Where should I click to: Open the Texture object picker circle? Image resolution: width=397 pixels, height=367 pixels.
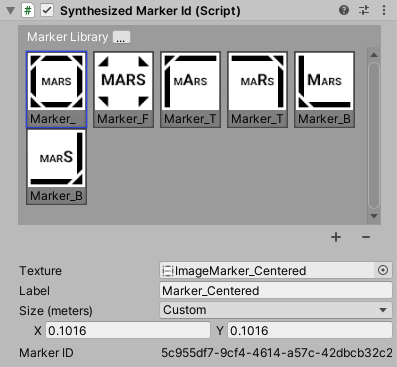383,270
